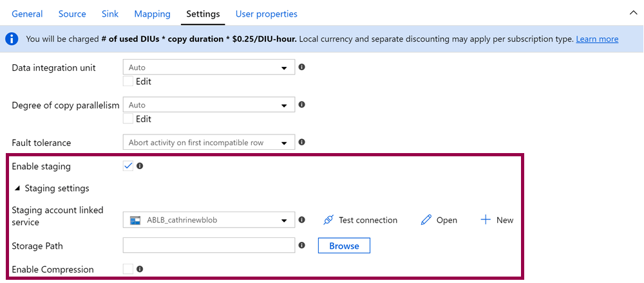Click the Browse button for Storage Path
Screen dimensions: 644x283
344,246
